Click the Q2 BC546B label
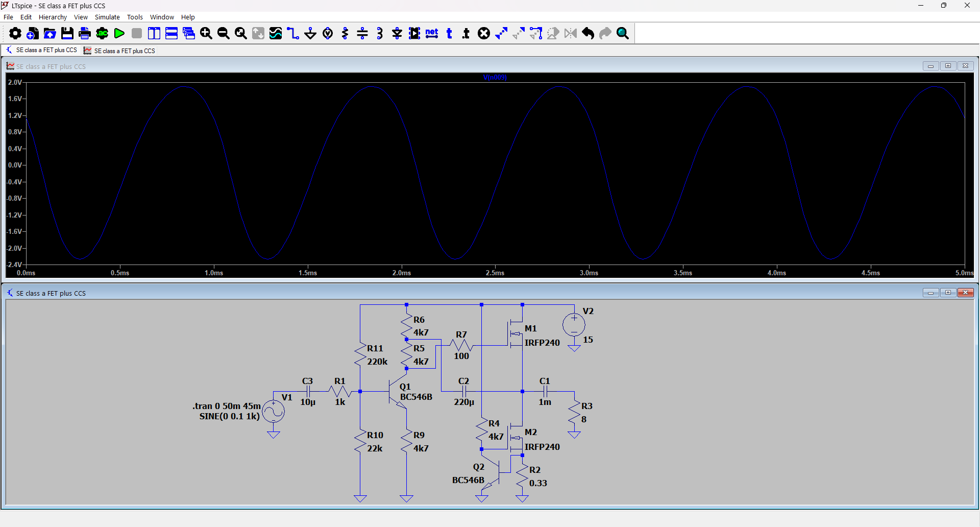The width and height of the screenshot is (980, 527). click(x=468, y=480)
